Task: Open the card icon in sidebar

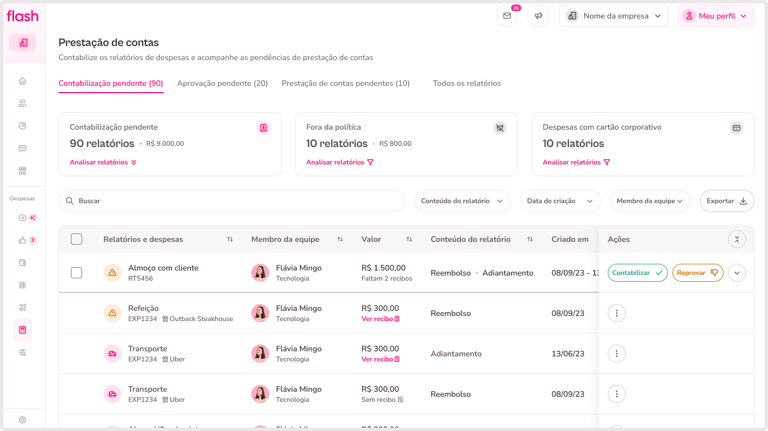Action: [23, 148]
